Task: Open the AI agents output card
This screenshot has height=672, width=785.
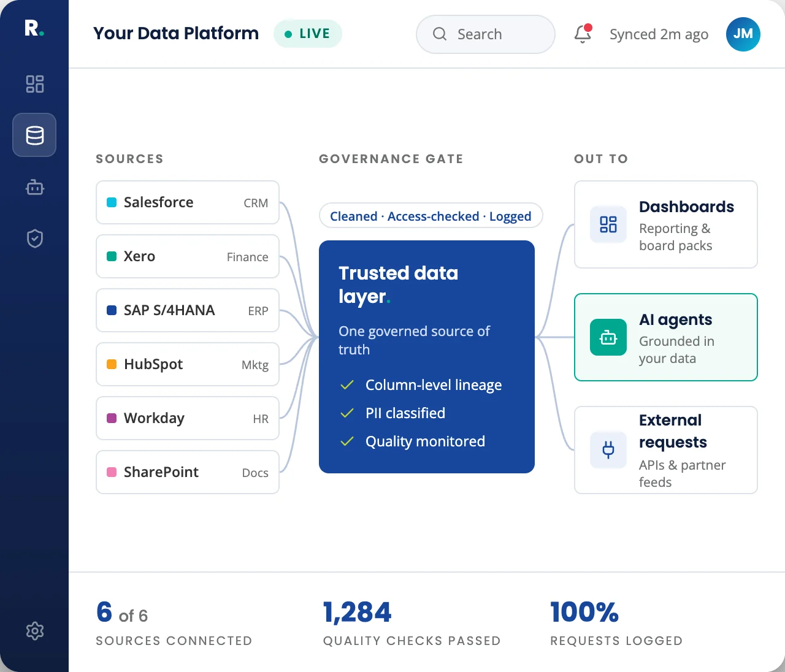Action: coord(666,337)
